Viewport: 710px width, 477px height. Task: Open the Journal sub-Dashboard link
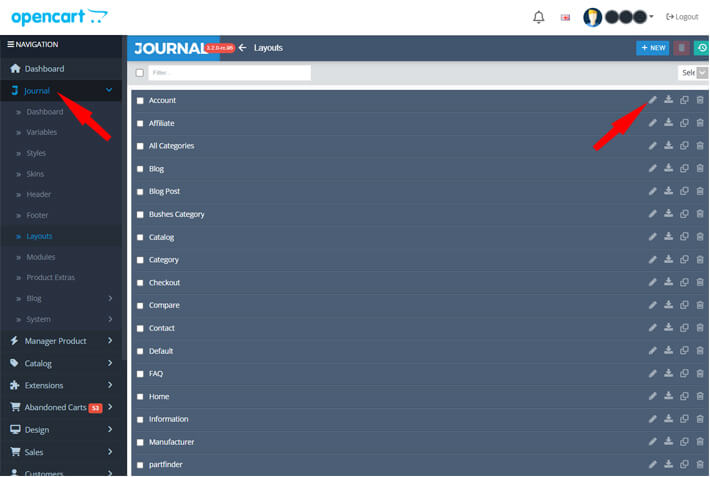coord(45,112)
